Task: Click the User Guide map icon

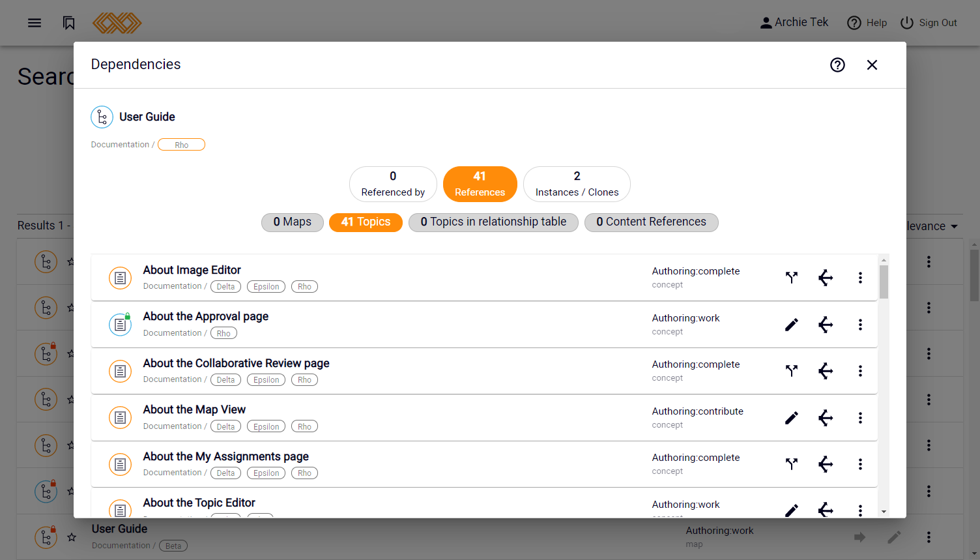Action: (x=102, y=117)
